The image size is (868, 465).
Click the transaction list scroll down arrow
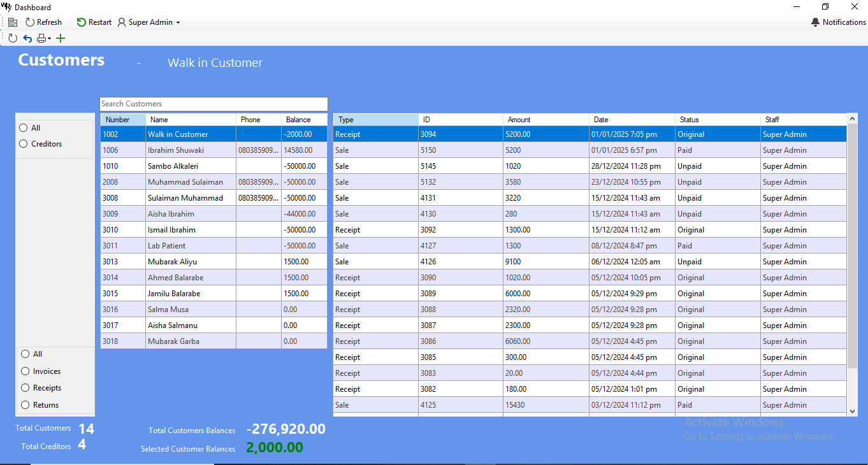point(853,411)
